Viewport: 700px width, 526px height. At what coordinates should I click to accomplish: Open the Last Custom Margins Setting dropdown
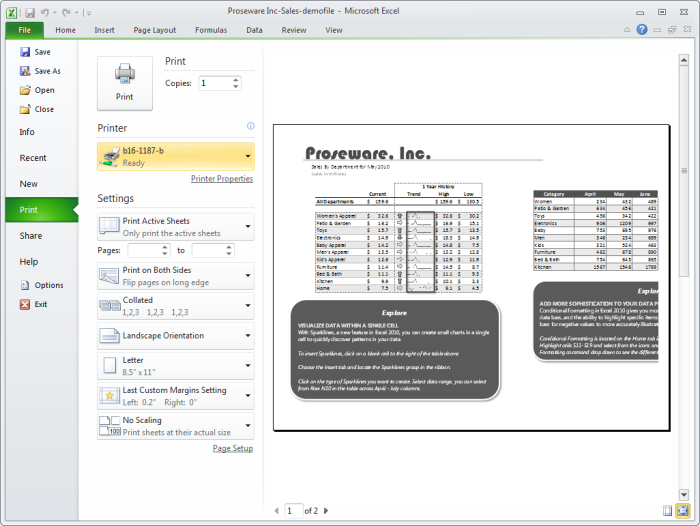(x=176, y=396)
